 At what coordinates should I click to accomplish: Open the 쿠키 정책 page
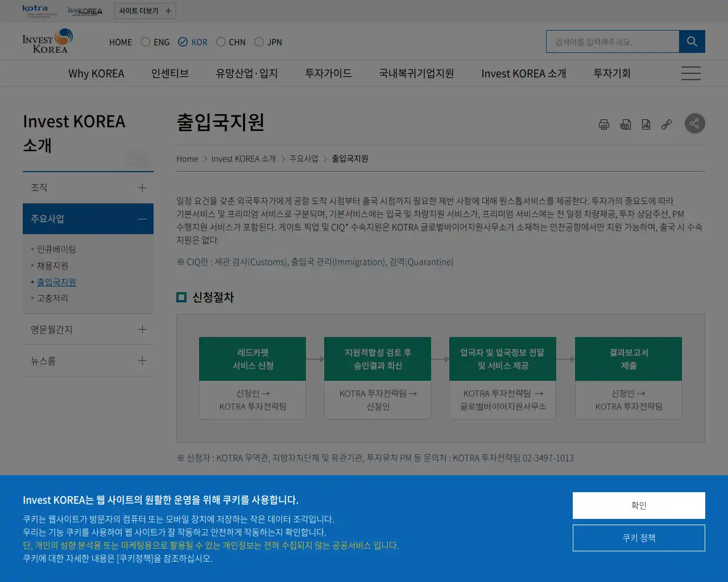click(639, 538)
